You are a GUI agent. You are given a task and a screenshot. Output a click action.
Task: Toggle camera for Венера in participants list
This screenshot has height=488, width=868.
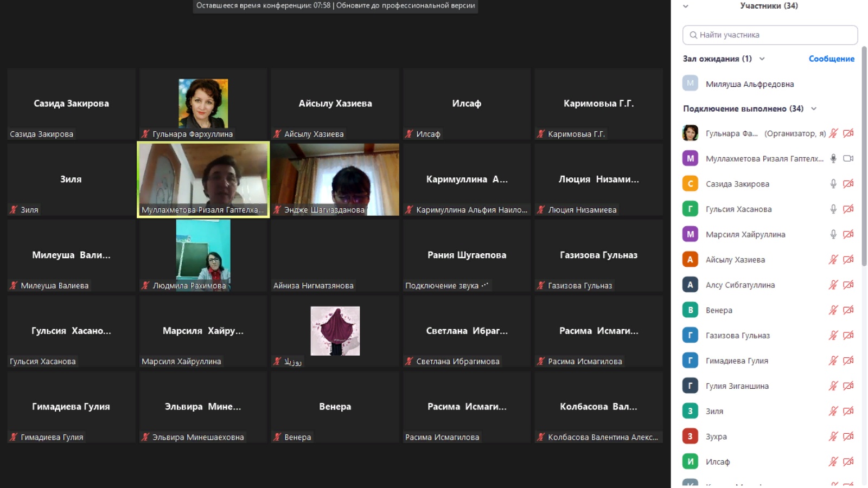click(848, 310)
